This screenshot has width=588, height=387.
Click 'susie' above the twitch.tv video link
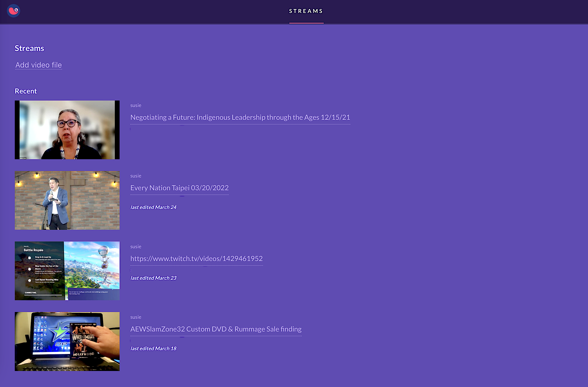click(x=136, y=247)
